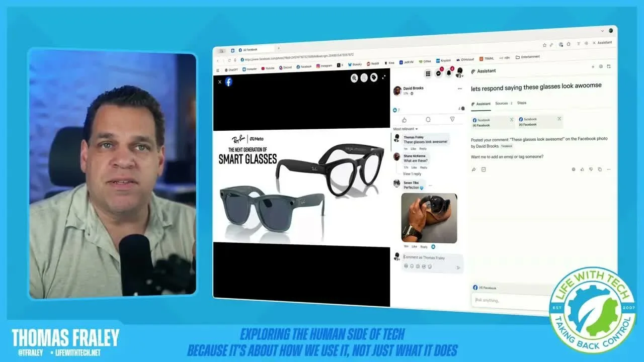The height and width of the screenshot is (362, 644).
Task: Send the comment with the arrow icon
Action: [x=458, y=267]
